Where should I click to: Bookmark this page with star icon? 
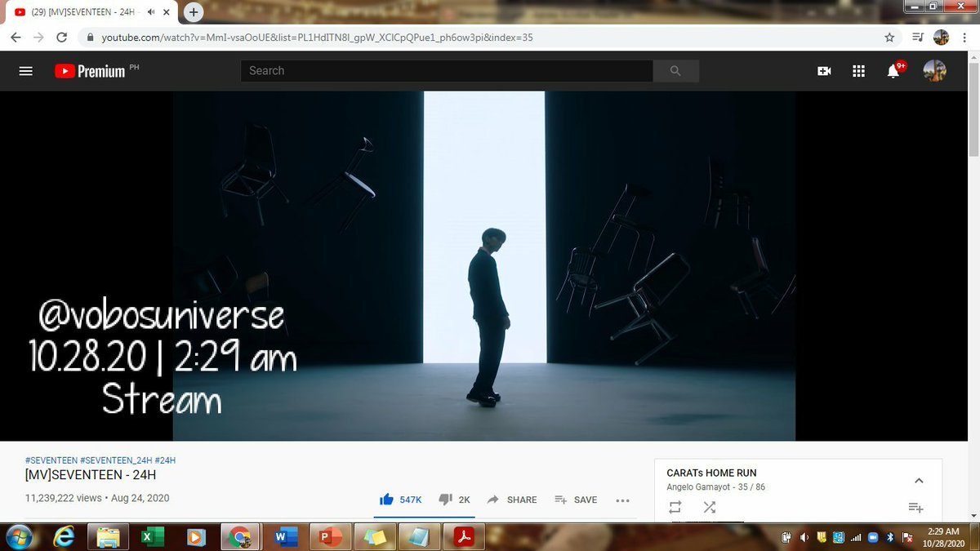[x=889, y=38]
